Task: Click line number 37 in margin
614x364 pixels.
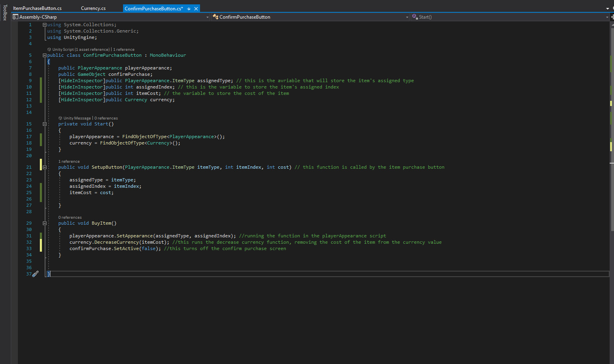Action: click(x=29, y=274)
